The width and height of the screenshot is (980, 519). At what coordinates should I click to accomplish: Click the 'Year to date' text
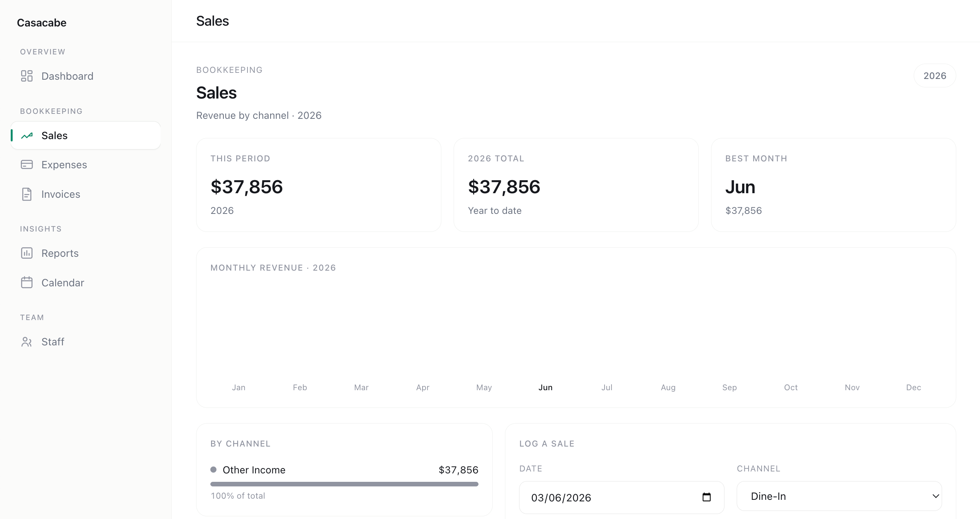(x=495, y=210)
